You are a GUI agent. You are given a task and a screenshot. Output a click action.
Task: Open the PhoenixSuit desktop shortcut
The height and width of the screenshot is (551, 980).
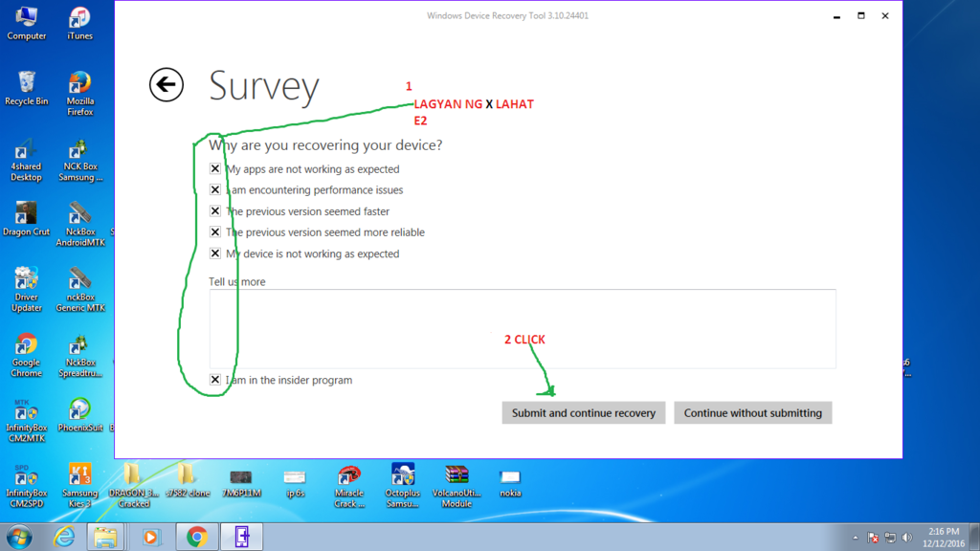tap(79, 411)
